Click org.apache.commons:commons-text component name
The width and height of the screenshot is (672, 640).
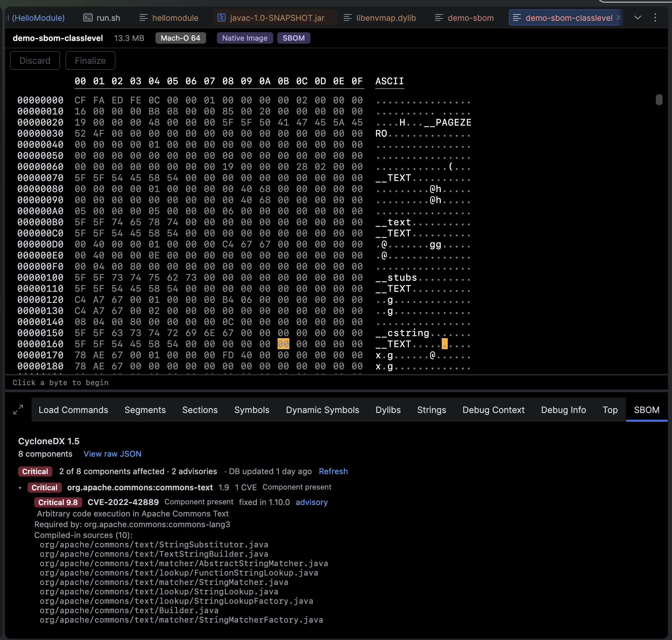pos(140,488)
